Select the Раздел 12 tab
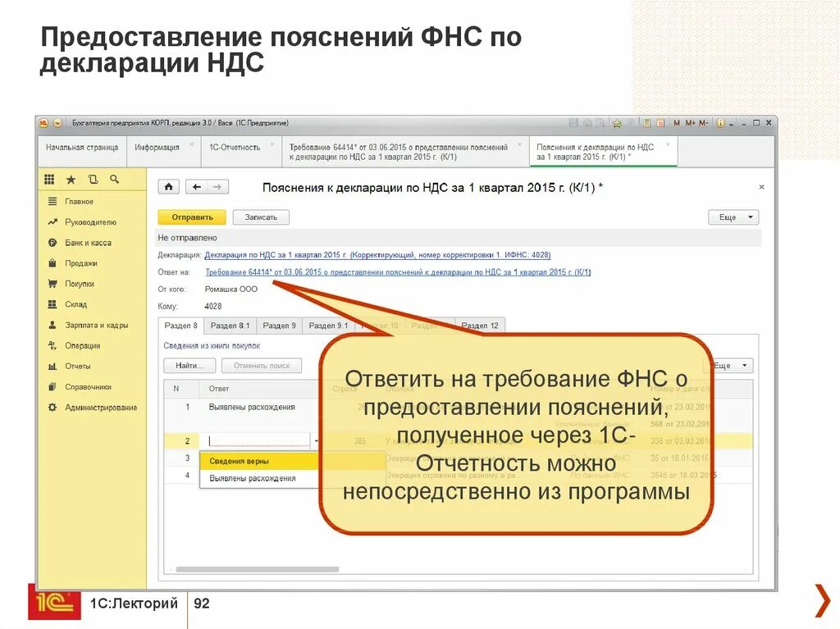 click(479, 326)
